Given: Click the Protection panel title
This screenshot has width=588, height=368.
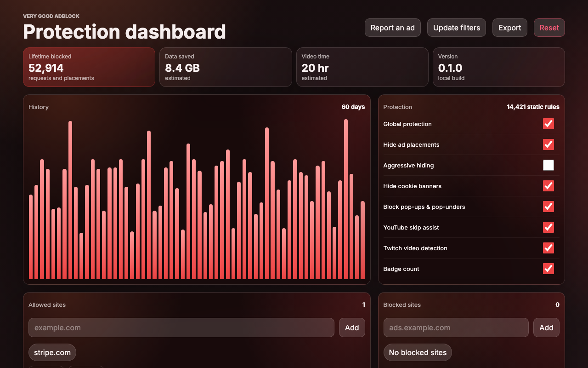Looking at the screenshot, I should (x=398, y=107).
